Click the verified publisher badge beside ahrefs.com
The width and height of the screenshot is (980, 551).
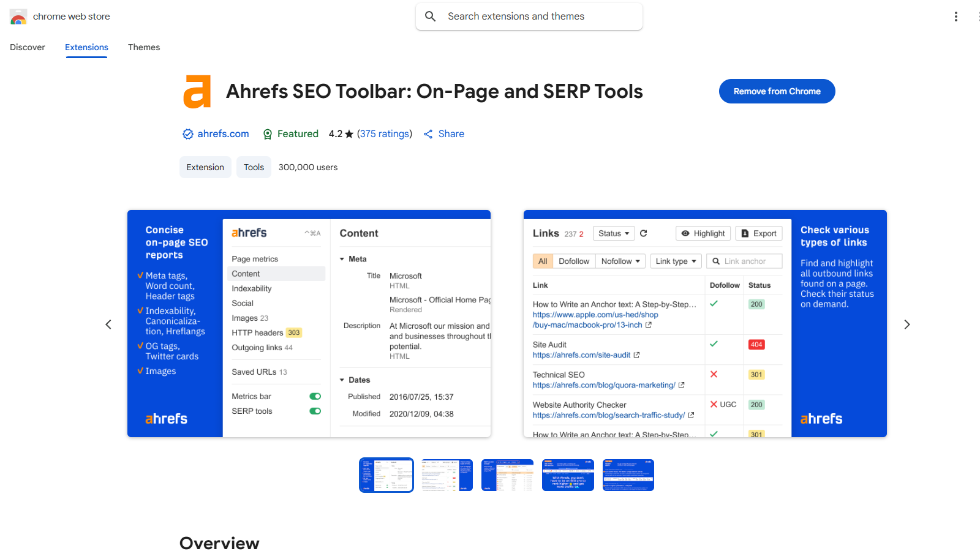click(187, 133)
